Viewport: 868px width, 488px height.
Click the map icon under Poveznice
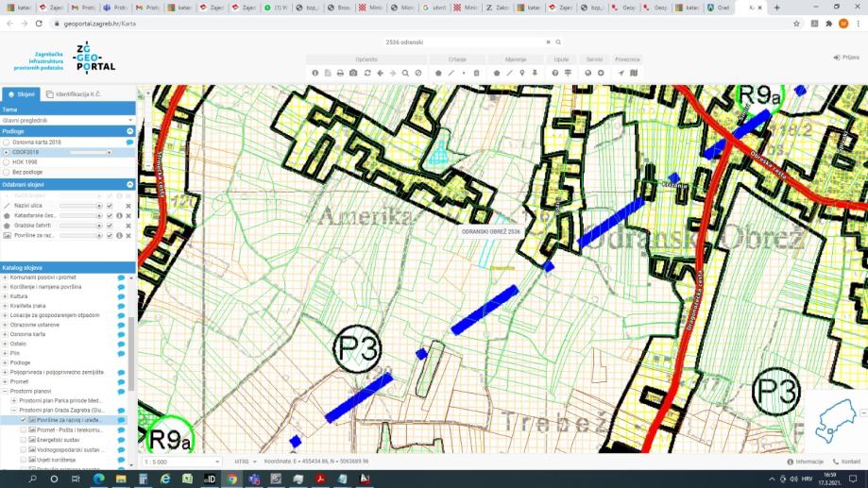coord(635,73)
